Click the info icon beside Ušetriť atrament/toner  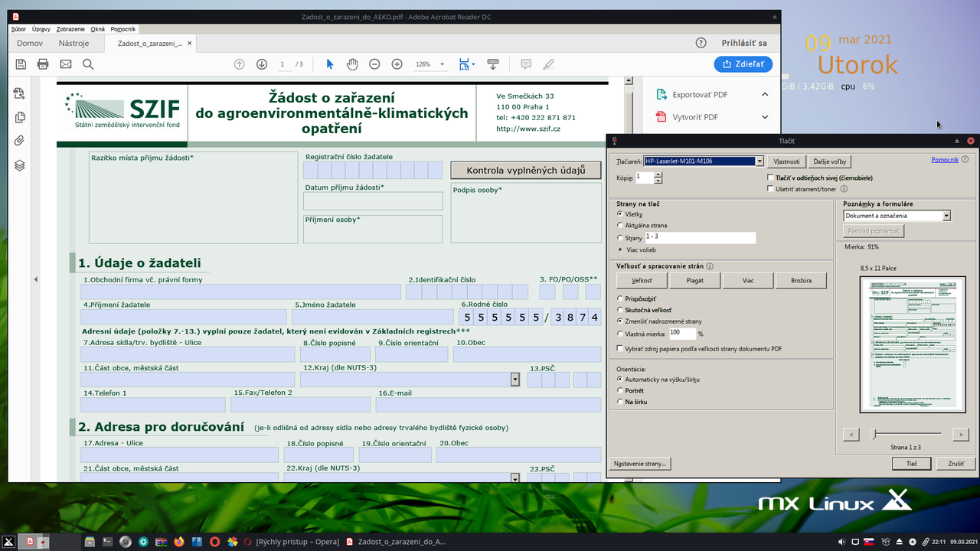(x=844, y=189)
